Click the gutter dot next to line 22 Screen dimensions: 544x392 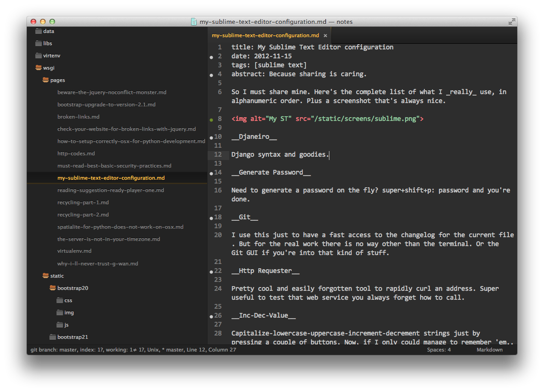[x=211, y=272]
